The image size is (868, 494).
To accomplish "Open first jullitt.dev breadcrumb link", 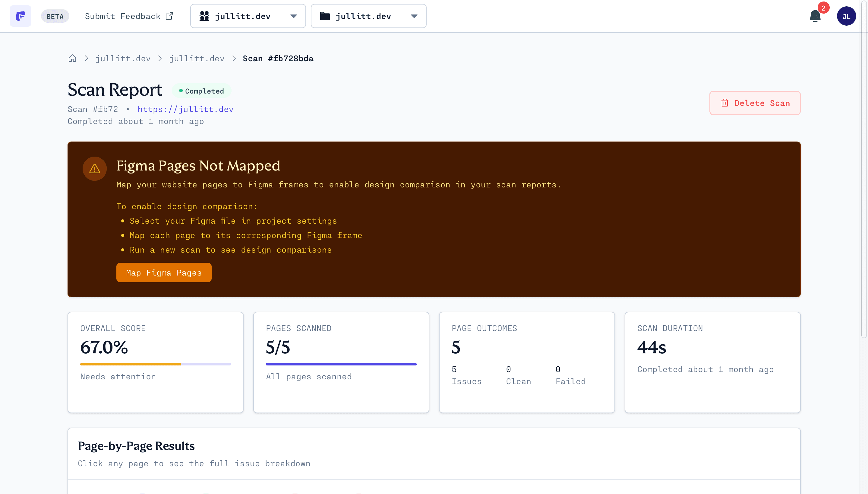I will click(123, 58).
